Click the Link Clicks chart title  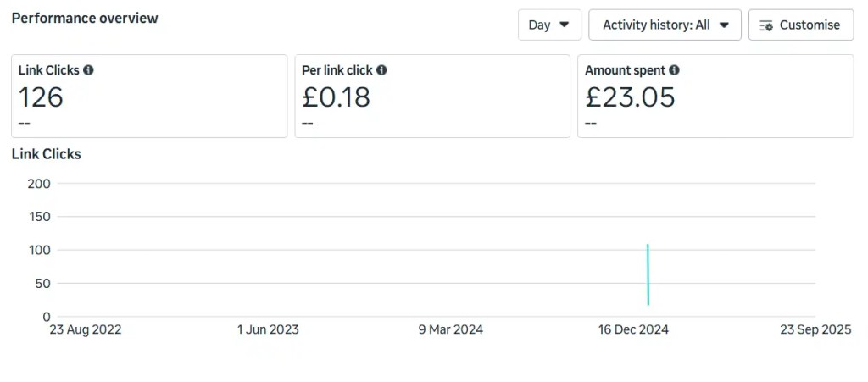tap(47, 154)
